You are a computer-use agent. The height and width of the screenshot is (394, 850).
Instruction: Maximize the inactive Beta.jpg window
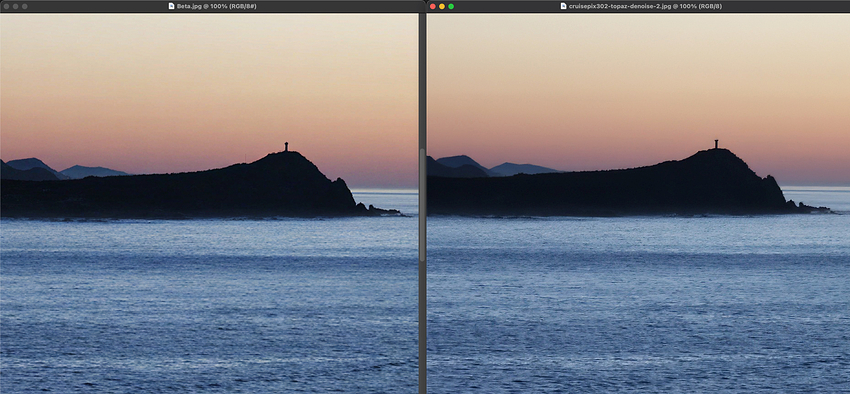click(x=25, y=6)
